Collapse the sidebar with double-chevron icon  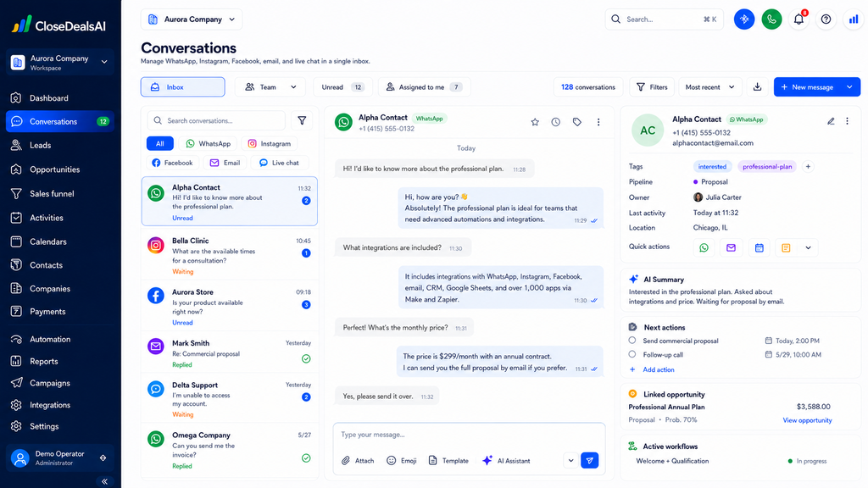[x=104, y=481]
